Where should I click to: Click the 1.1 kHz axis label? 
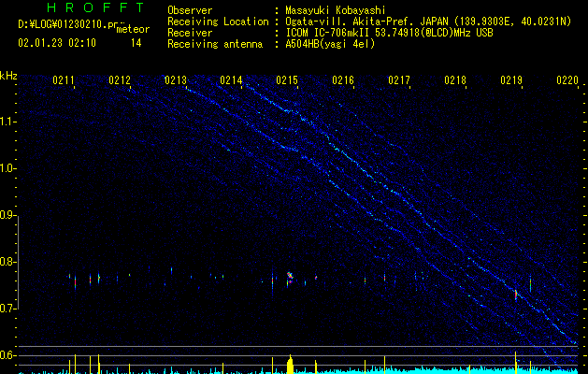[8, 122]
